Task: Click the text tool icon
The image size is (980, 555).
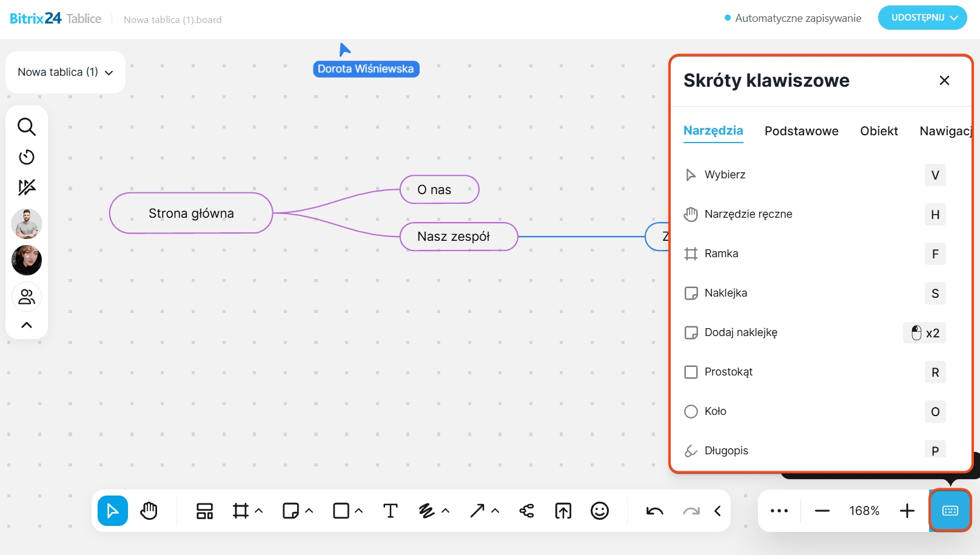Action: click(x=391, y=511)
